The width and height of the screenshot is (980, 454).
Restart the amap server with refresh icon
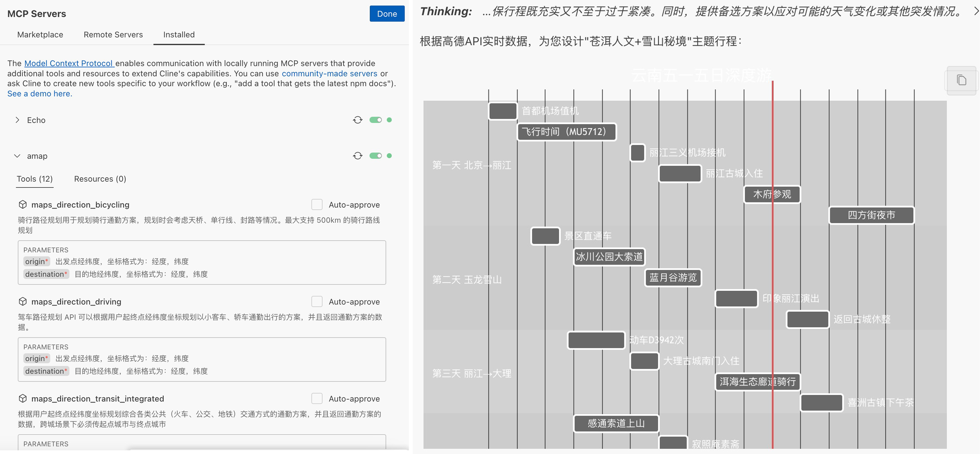point(357,156)
